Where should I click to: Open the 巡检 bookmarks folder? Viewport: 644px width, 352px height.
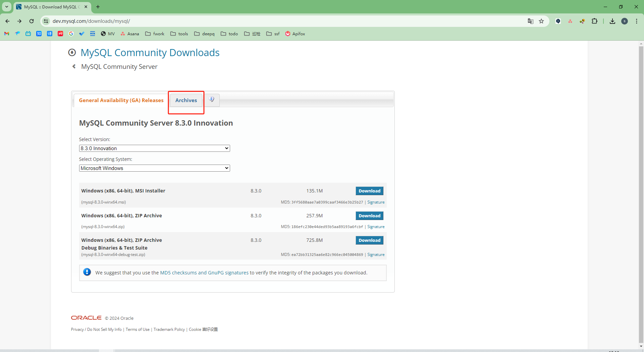tap(252, 34)
